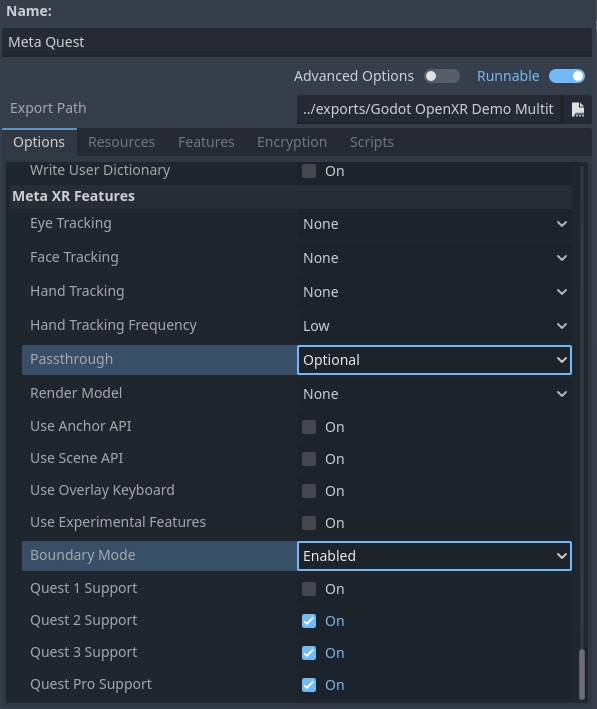Viewport: 597px width, 709px height.
Task: Toggle the Advanced Options switch
Action: coord(442,76)
